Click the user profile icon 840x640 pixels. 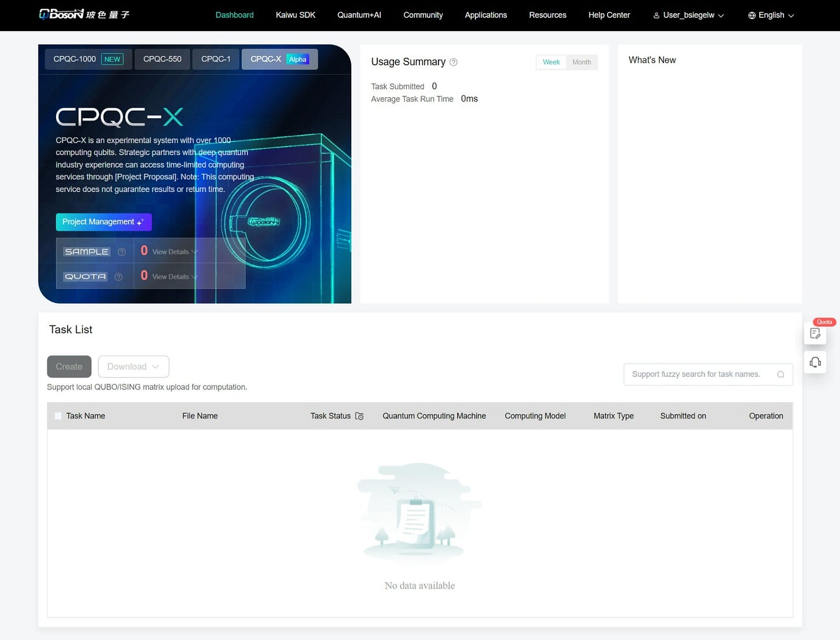[x=657, y=16]
